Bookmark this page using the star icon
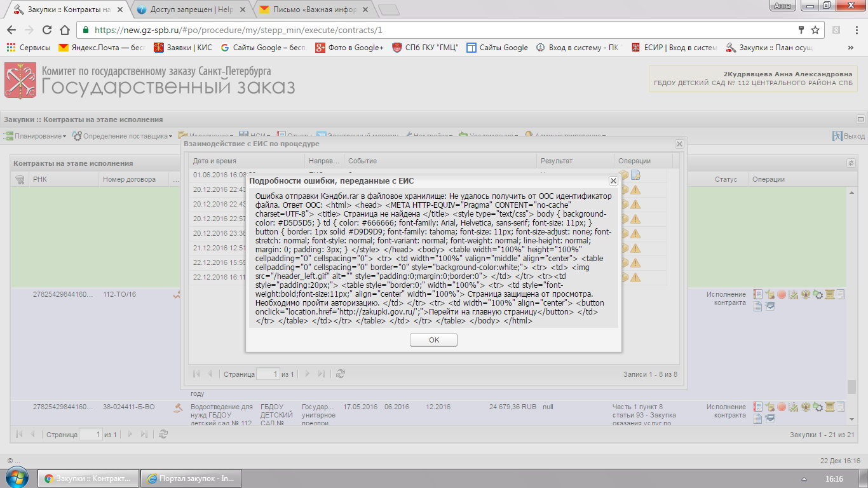 815,30
